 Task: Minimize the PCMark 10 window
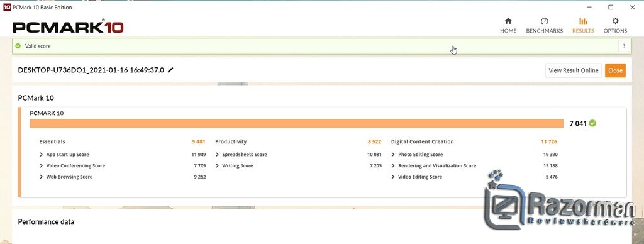pos(589,7)
